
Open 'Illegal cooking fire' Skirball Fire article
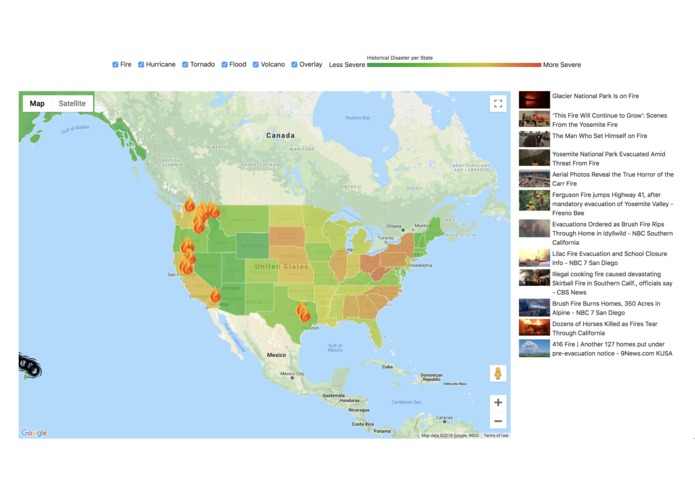(x=612, y=283)
